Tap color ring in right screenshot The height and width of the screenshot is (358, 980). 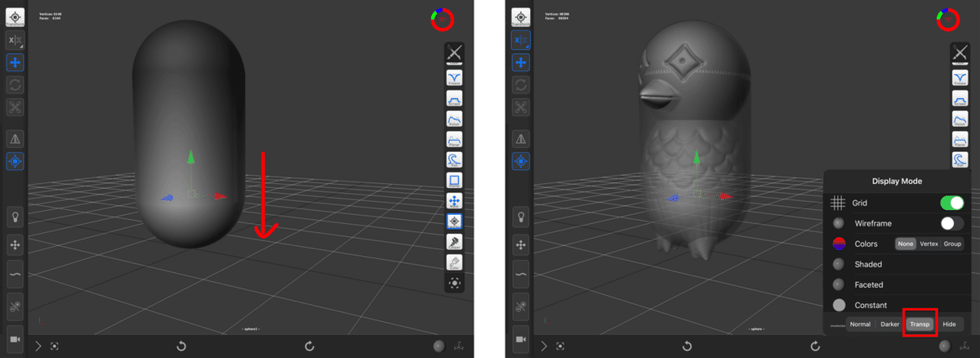pos(948,19)
